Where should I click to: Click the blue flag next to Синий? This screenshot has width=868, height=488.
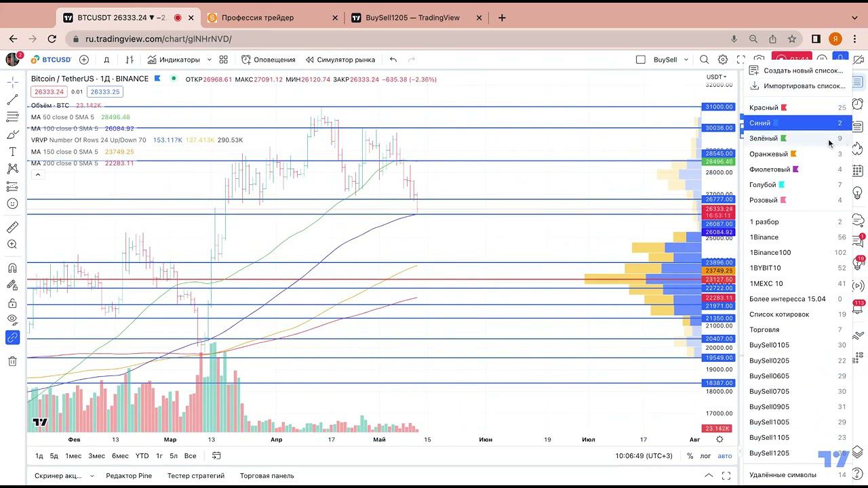(776, 123)
